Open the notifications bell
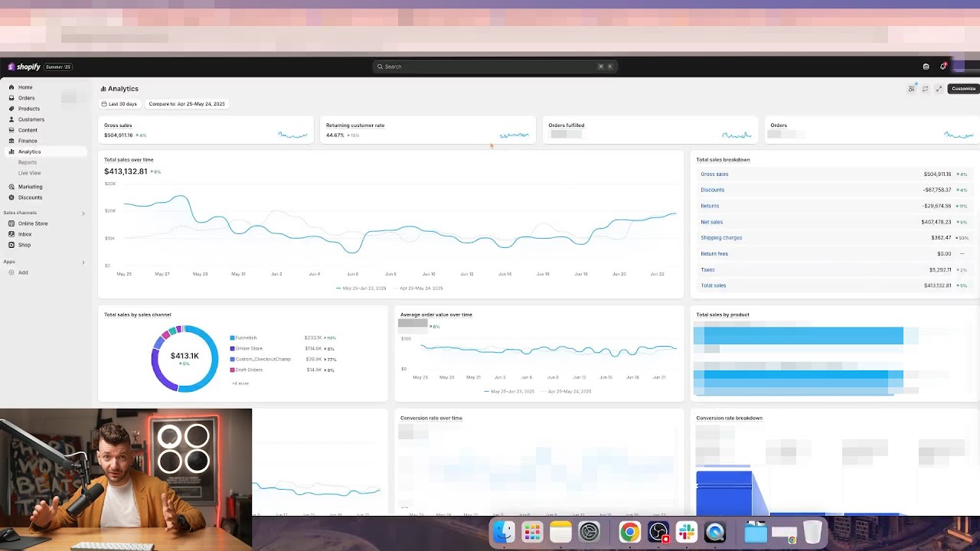Image resolution: width=980 pixels, height=551 pixels. tap(943, 67)
